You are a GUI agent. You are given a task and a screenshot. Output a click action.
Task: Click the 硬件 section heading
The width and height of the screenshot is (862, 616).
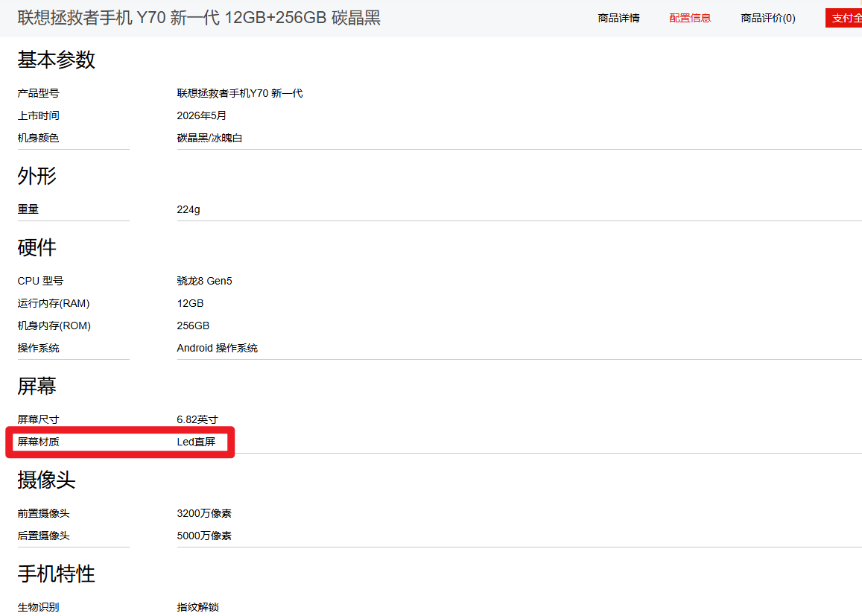click(37, 247)
